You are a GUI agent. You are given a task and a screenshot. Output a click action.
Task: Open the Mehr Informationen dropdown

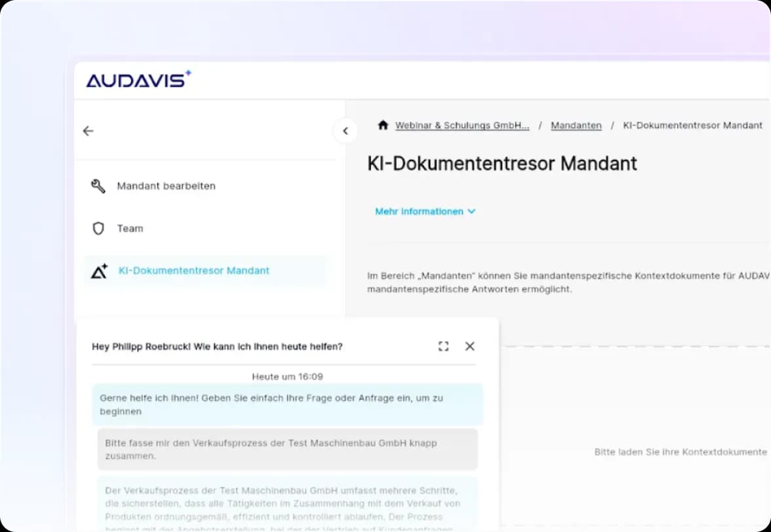coord(425,211)
